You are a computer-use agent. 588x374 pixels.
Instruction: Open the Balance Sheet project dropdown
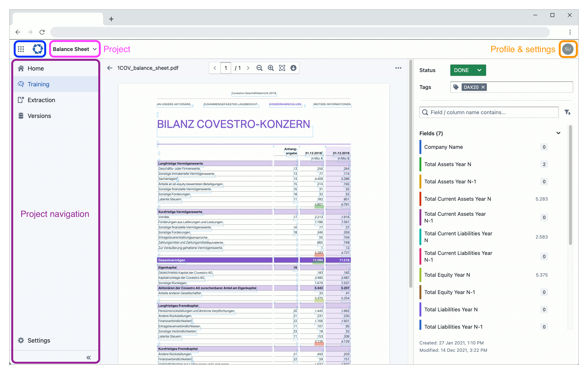coord(75,49)
